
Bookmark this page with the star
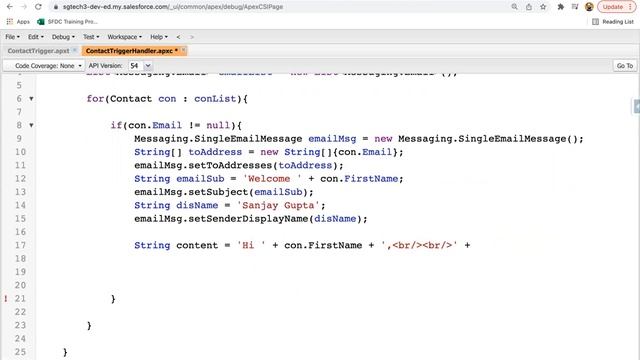click(x=543, y=7)
